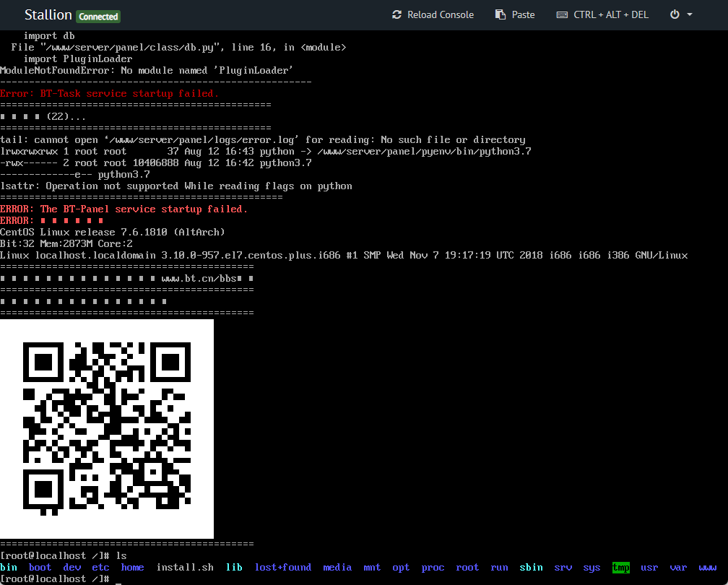
Task: Click the 'tail: cannot open' error line
Action: coord(263,140)
